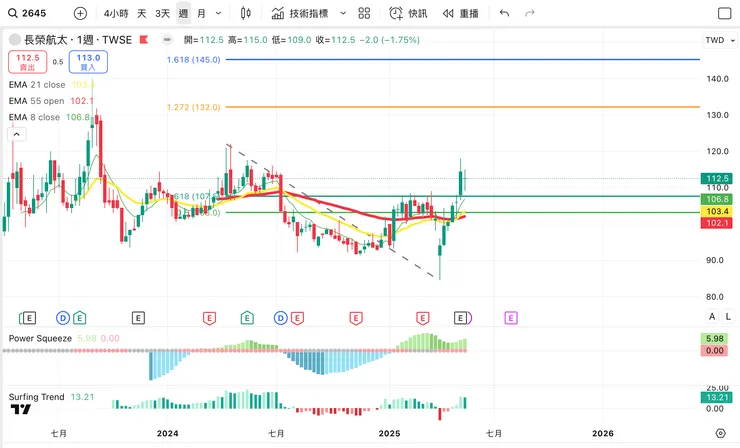Screen dimensions: 740x448
Task: Start bar replay with 重播 button
Action: (461, 13)
